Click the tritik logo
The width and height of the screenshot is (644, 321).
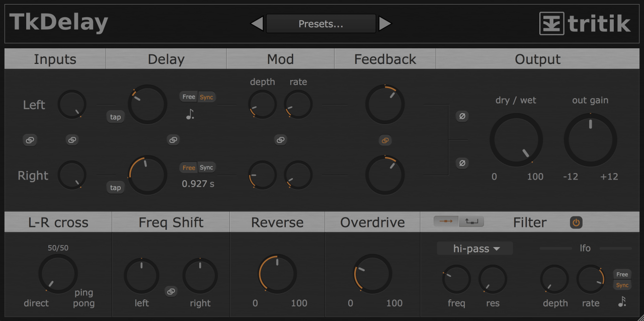pyautogui.click(x=585, y=23)
